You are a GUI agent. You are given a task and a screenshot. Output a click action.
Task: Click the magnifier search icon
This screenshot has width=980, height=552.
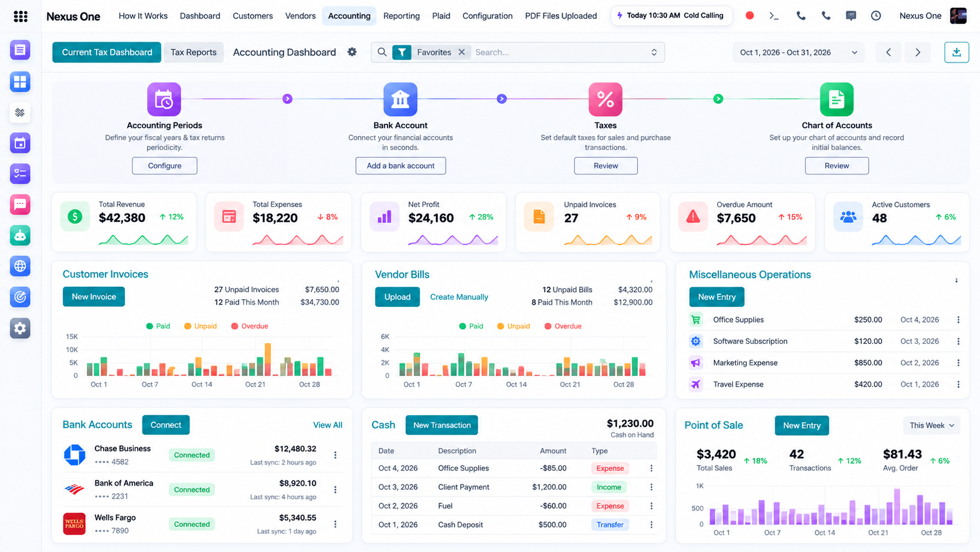(382, 52)
